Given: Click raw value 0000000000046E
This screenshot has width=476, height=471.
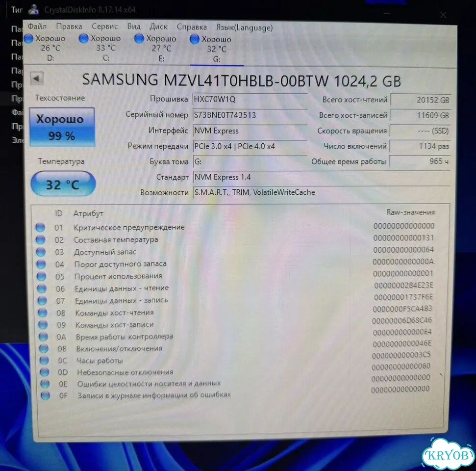Looking at the screenshot, I should [402, 343].
